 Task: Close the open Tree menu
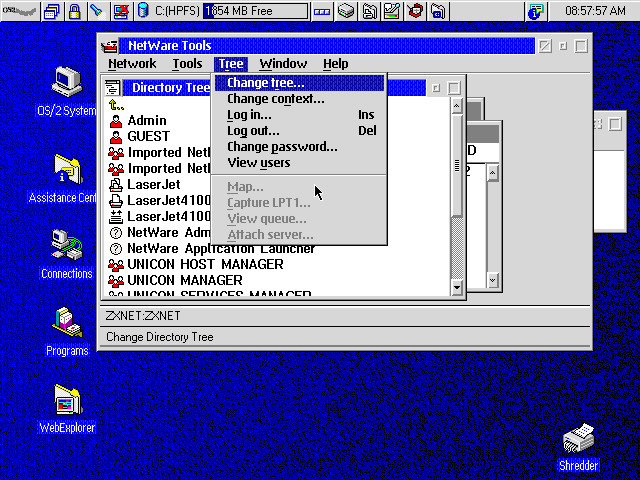pyautogui.click(x=231, y=64)
